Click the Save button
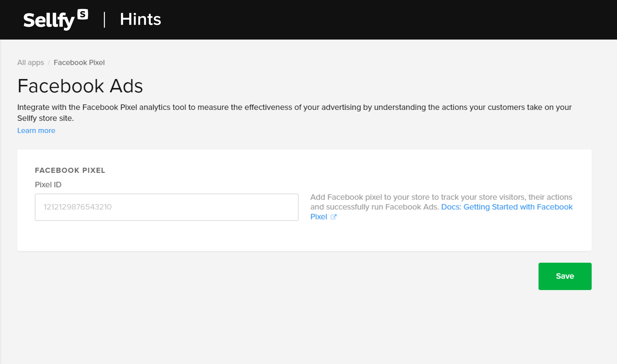 point(565,276)
